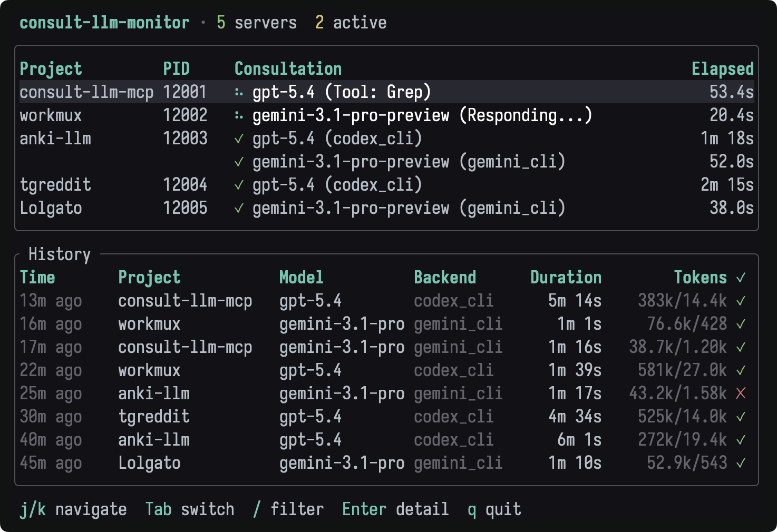Click the workmux entry from 16m ago

[x=149, y=324]
